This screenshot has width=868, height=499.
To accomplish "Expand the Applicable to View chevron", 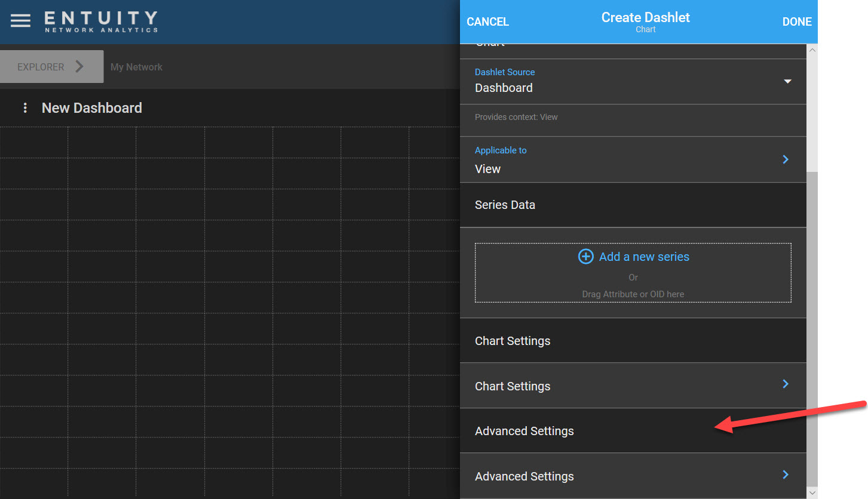I will [786, 159].
